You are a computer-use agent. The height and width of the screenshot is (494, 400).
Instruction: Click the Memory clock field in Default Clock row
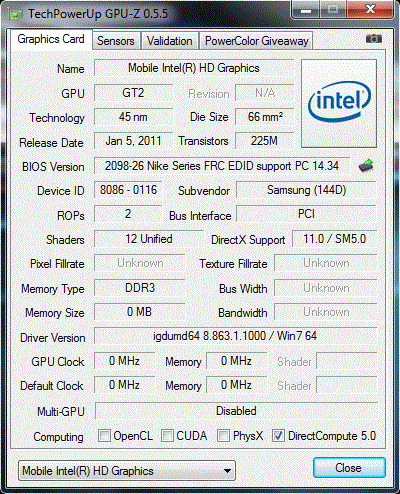(237, 385)
